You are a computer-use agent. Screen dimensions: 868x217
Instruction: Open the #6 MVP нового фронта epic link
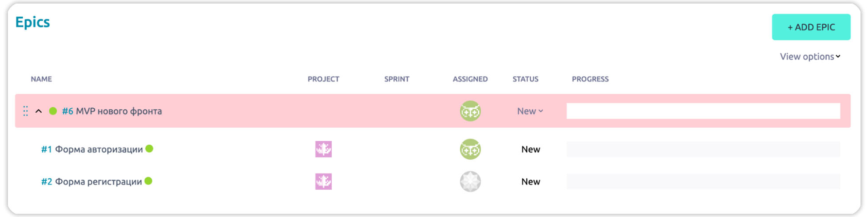coord(112,111)
